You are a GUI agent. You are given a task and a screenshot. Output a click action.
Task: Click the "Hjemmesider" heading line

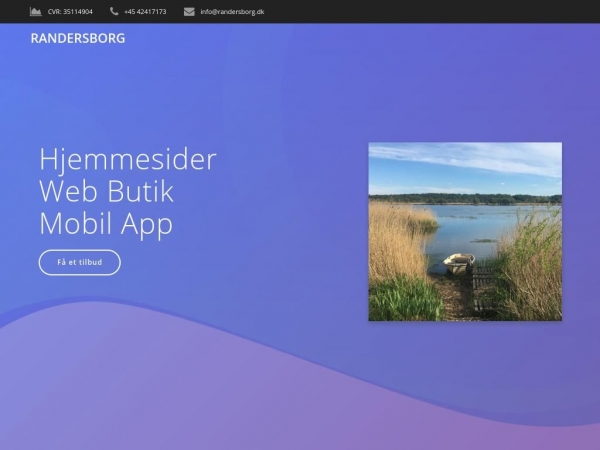(x=127, y=160)
